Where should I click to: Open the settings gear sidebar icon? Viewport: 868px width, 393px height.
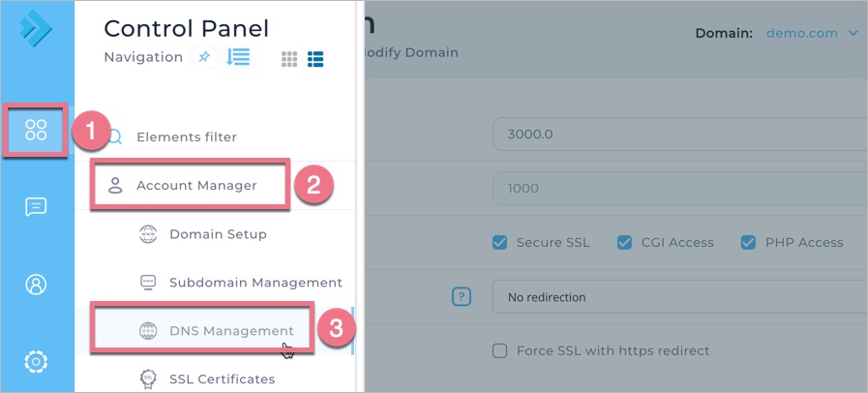(x=36, y=361)
